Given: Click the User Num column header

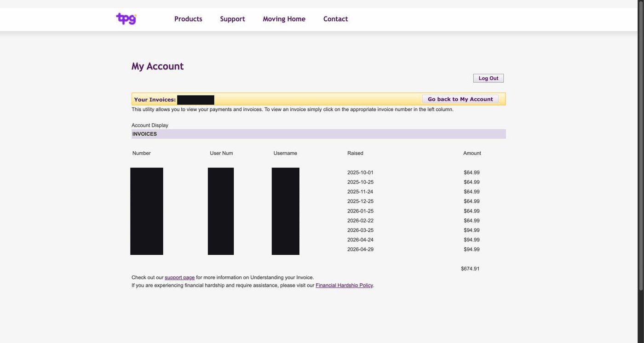Looking at the screenshot, I should (x=221, y=154).
